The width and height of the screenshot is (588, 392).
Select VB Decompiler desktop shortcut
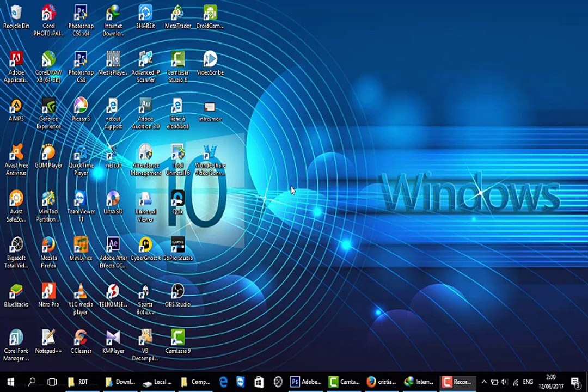point(145,346)
